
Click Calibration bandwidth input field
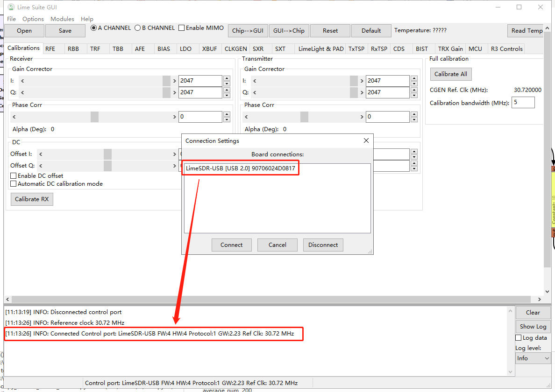click(523, 103)
